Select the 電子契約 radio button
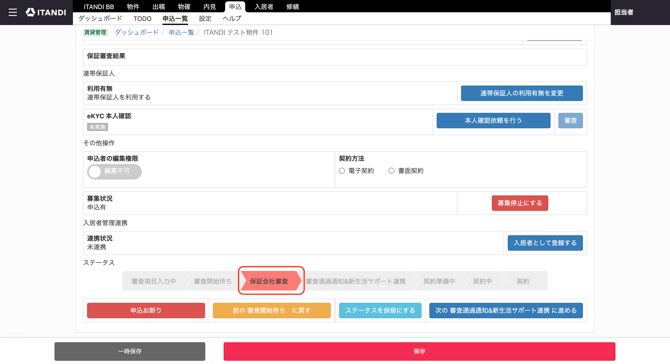This screenshot has width=670, height=364. click(x=342, y=170)
